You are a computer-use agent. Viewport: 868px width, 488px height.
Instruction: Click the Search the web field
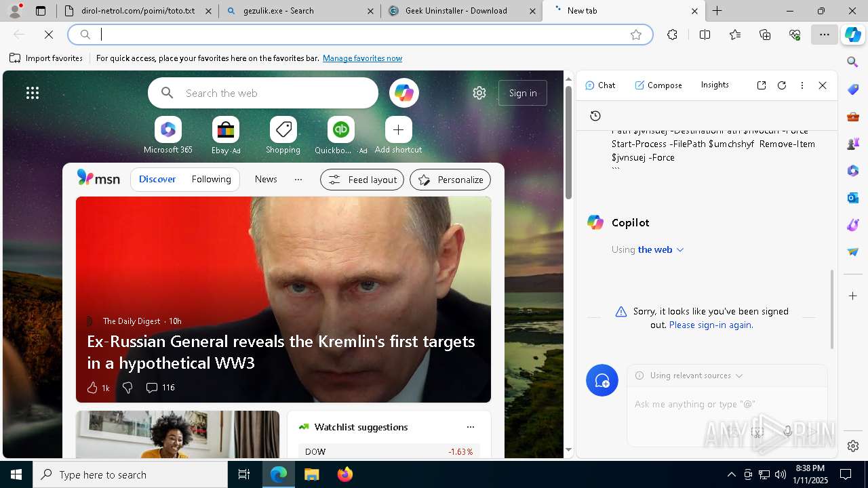[263, 93]
